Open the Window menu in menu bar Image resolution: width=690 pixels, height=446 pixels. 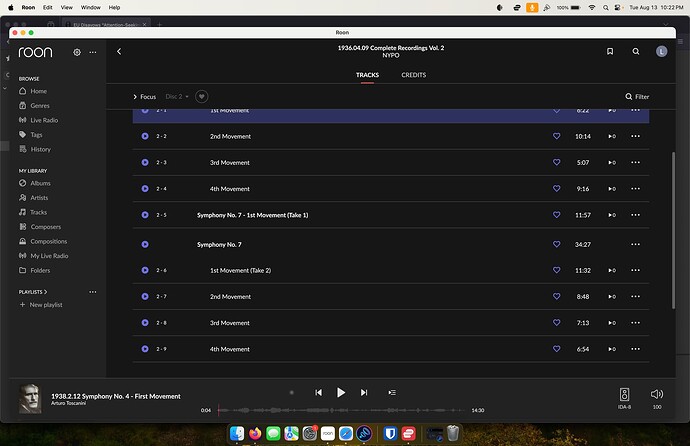91,7
